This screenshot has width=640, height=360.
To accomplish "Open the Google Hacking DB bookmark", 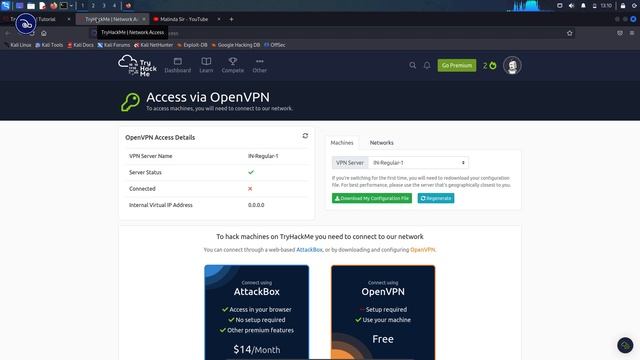I will [x=236, y=45].
